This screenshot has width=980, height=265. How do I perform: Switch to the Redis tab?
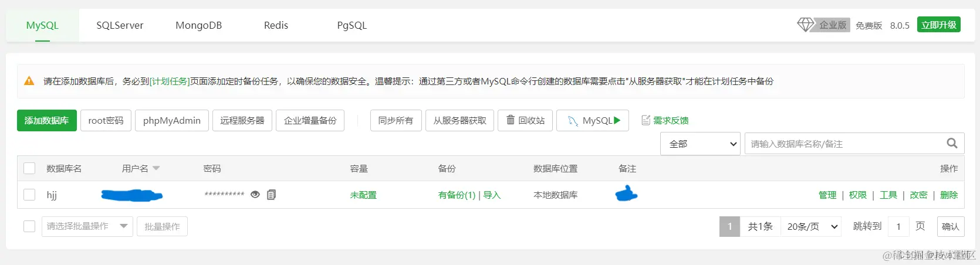(x=276, y=25)
